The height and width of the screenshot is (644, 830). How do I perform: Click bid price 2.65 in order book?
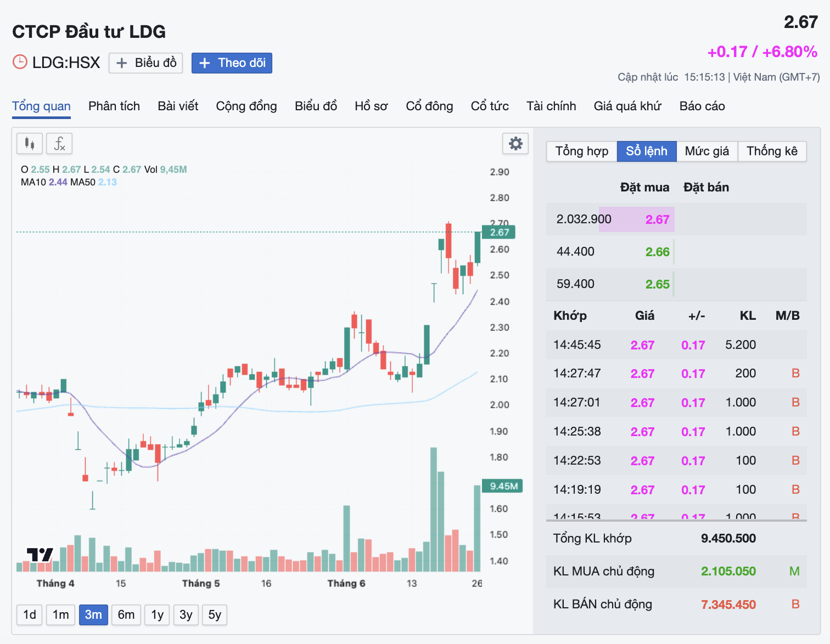657,284
